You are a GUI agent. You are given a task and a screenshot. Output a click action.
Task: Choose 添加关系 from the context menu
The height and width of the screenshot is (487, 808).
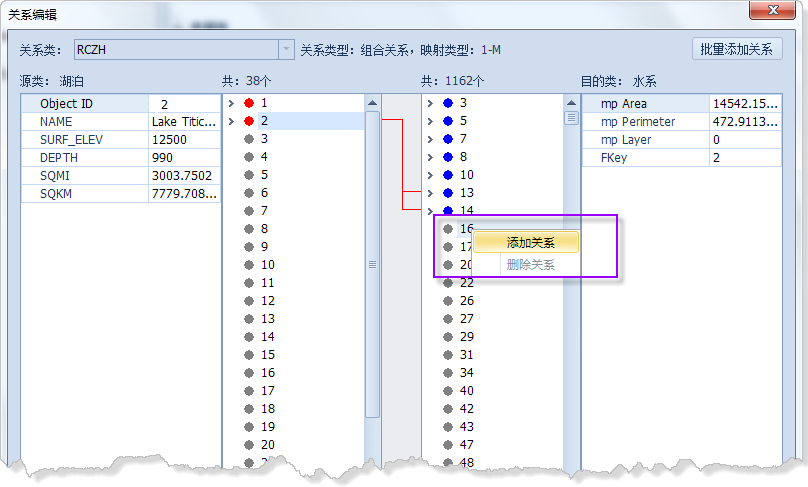(529, 242)
